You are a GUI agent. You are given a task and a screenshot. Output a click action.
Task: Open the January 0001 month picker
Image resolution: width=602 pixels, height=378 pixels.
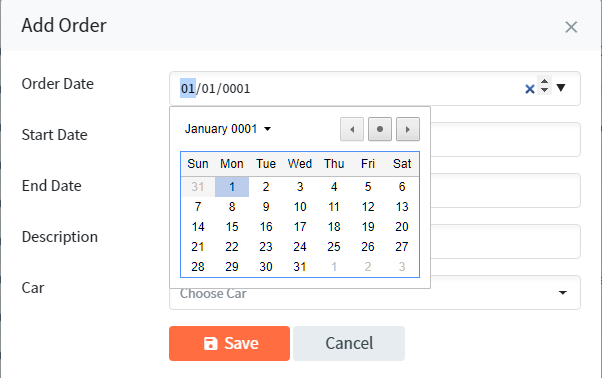coord(228,129)
